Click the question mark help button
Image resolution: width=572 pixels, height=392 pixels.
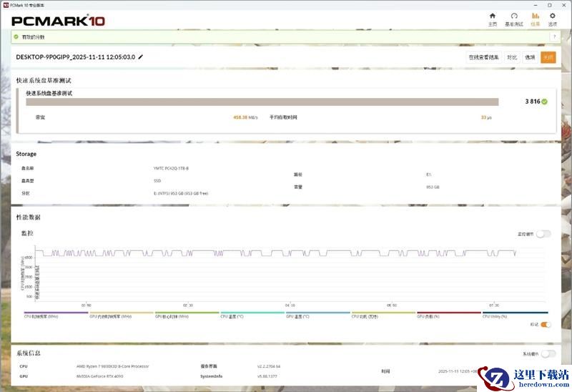pos(555,36)
